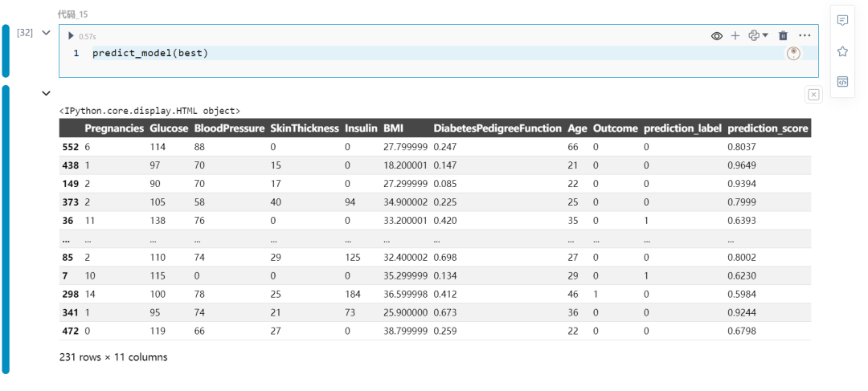Open the code snippet panel icon in sidebar
The height and width of the screenshot is (391, 868).
[842, 82]
